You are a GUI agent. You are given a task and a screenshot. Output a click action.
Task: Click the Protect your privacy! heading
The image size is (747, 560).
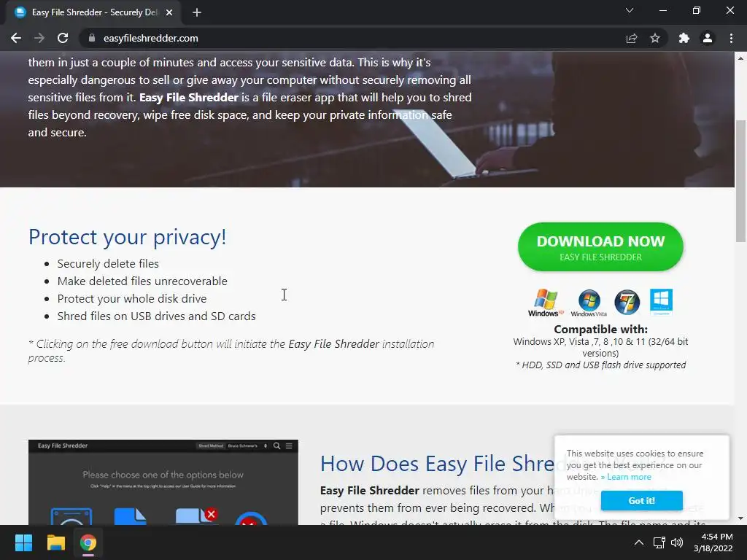[x=127, y=237]
